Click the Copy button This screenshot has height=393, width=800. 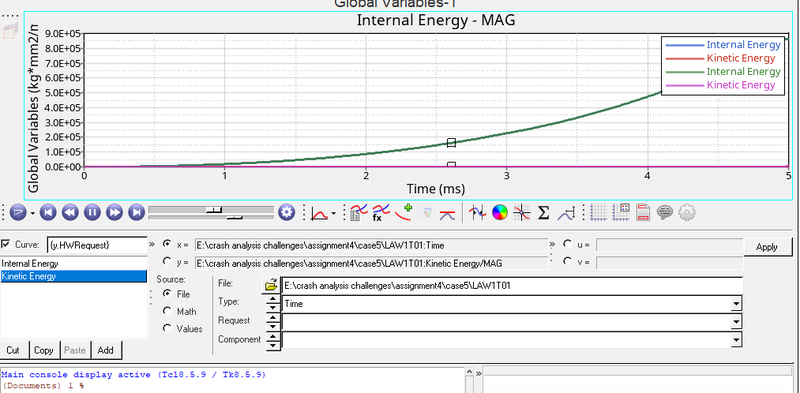[43, 351]
